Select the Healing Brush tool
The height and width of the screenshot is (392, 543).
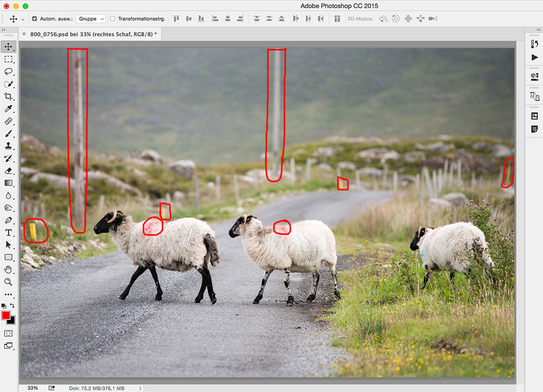point(8,121)
